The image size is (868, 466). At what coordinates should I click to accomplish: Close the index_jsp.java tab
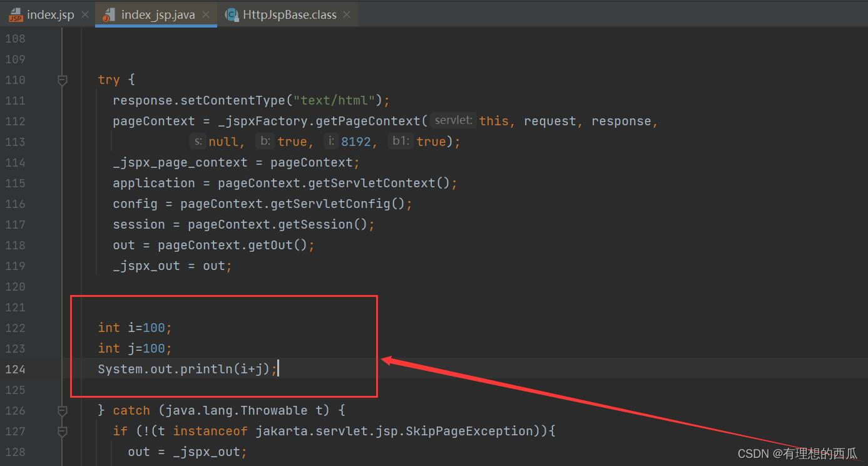pos(206,14)
